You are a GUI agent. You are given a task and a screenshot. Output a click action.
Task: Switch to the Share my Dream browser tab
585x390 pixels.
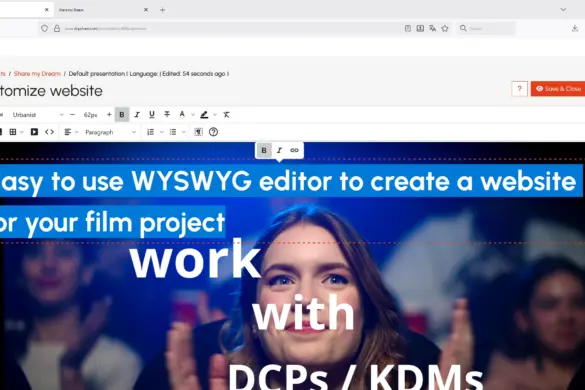(x=101, y=10)
